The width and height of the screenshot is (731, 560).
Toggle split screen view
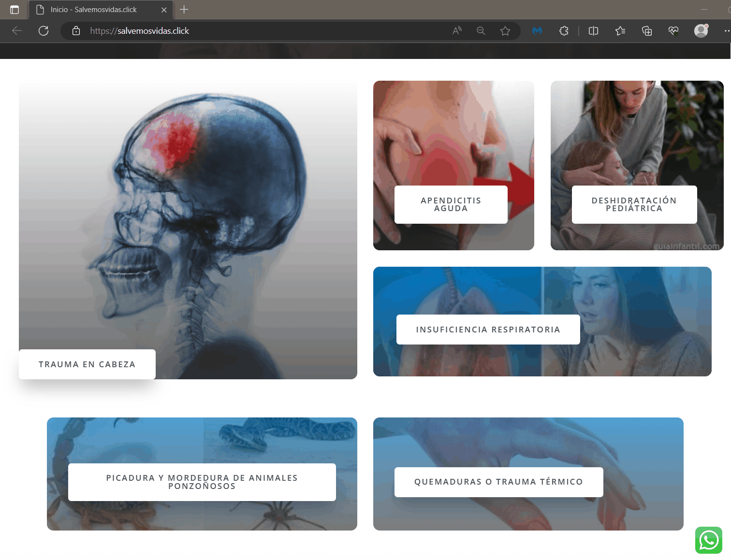coord(594,31)
